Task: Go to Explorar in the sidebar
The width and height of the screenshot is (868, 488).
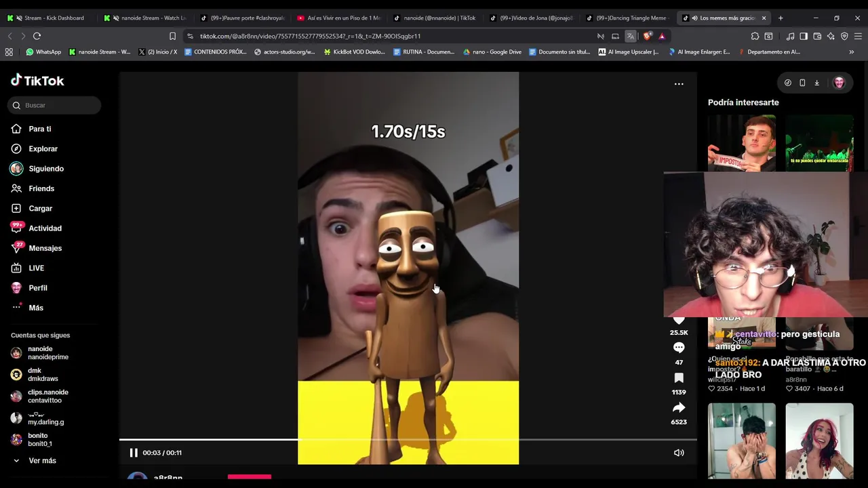Action: (43, 148)
